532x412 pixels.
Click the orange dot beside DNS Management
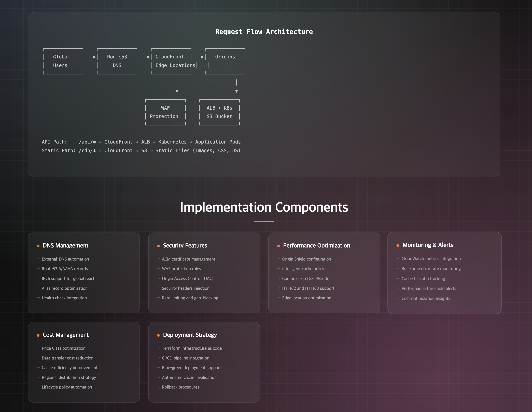38,246
